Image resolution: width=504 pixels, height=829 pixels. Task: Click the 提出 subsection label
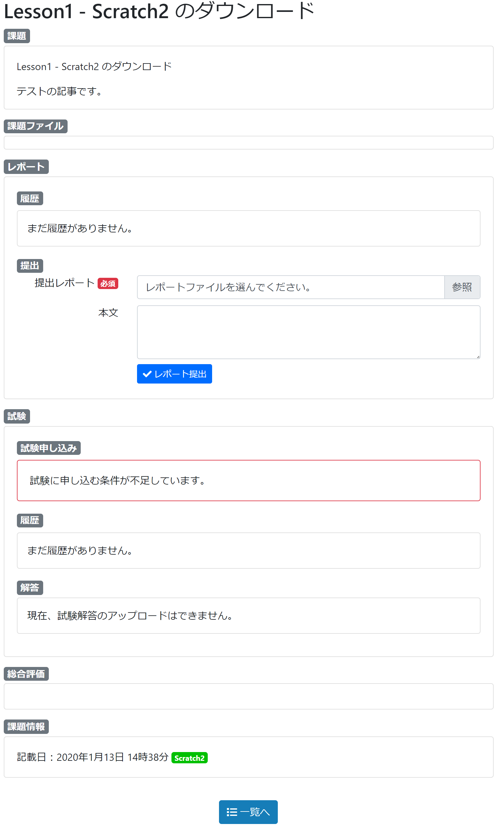point(30,266)
